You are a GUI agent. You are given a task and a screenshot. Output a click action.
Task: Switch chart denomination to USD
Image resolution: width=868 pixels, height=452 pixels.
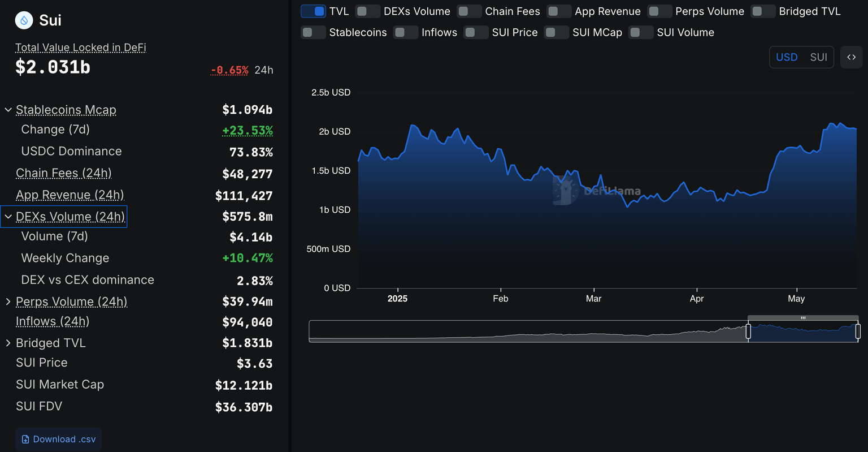coord(787,57)
